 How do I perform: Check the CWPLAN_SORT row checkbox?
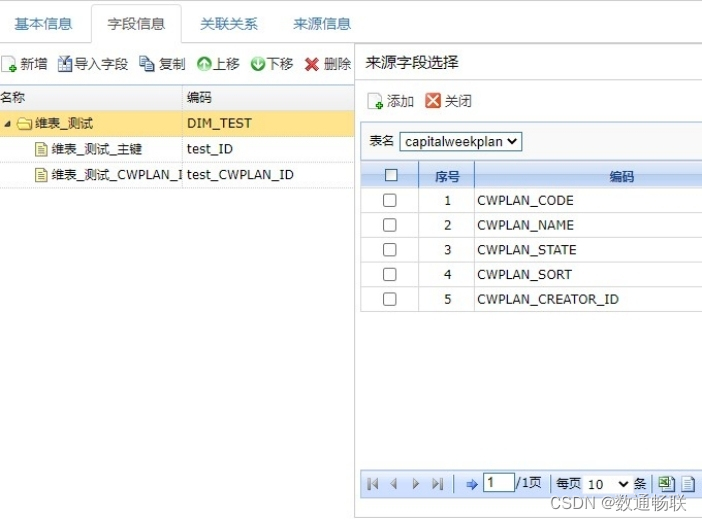click(390, 274)
